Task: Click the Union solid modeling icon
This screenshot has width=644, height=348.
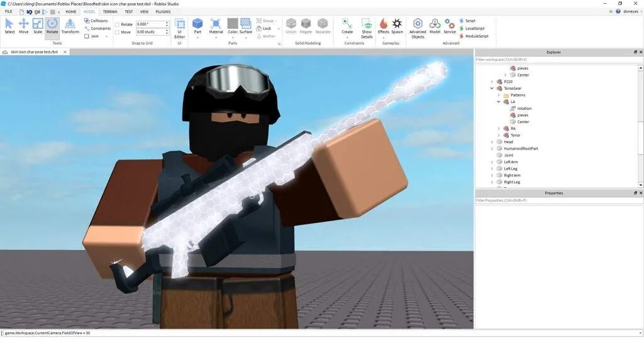Action: click(291, 26)
